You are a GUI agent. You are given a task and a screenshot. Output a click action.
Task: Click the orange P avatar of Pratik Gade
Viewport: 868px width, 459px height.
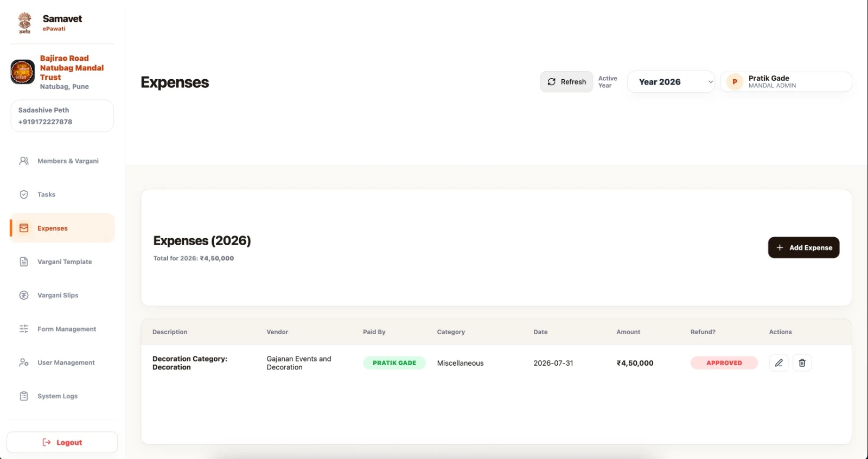735,82
